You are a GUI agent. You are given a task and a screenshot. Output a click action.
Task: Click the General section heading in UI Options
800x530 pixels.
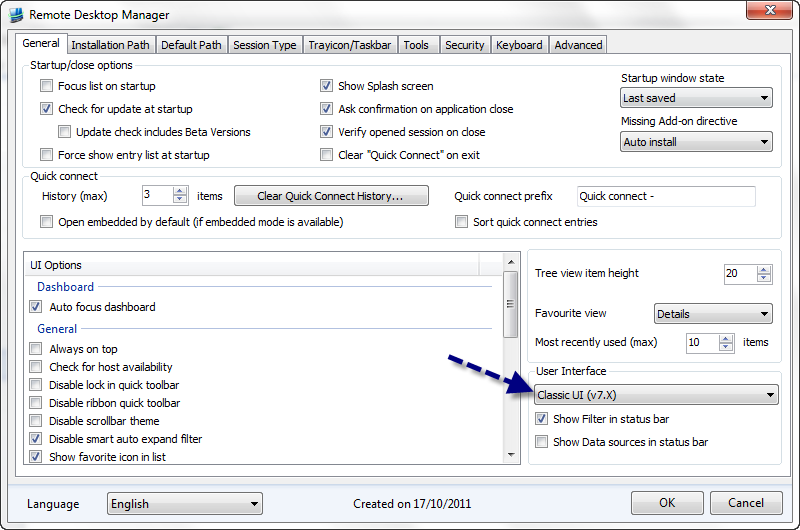(57, 329)
